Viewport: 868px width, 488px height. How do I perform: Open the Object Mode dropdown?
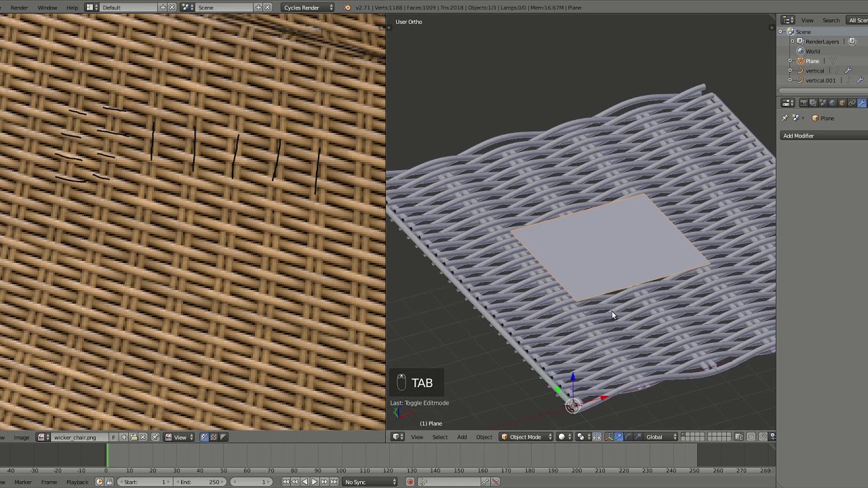click(526, 437)
